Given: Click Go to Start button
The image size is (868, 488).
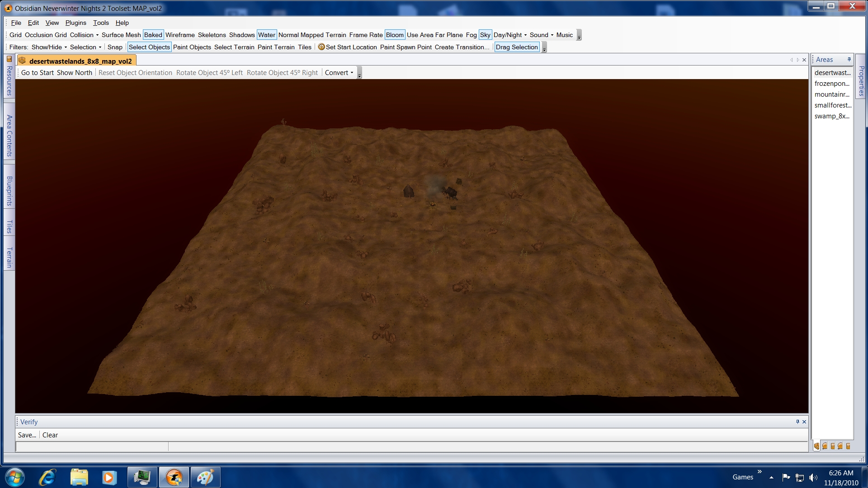Looking at the screenshot, I should (38, 73).
